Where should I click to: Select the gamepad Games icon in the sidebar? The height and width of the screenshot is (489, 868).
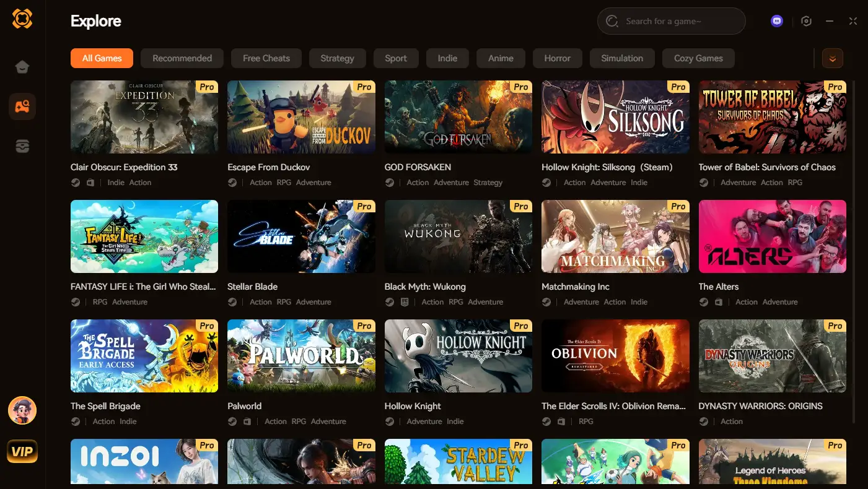coord(22,106)
